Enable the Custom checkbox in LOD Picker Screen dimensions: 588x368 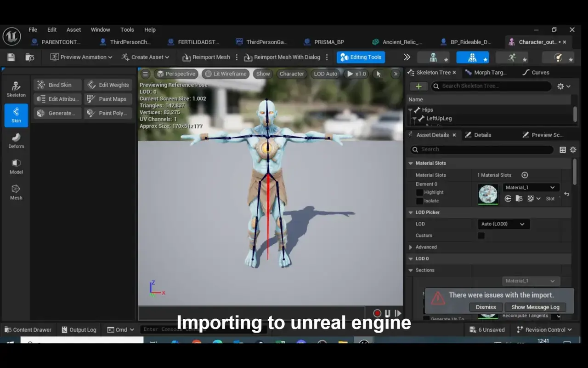[481, 236]
